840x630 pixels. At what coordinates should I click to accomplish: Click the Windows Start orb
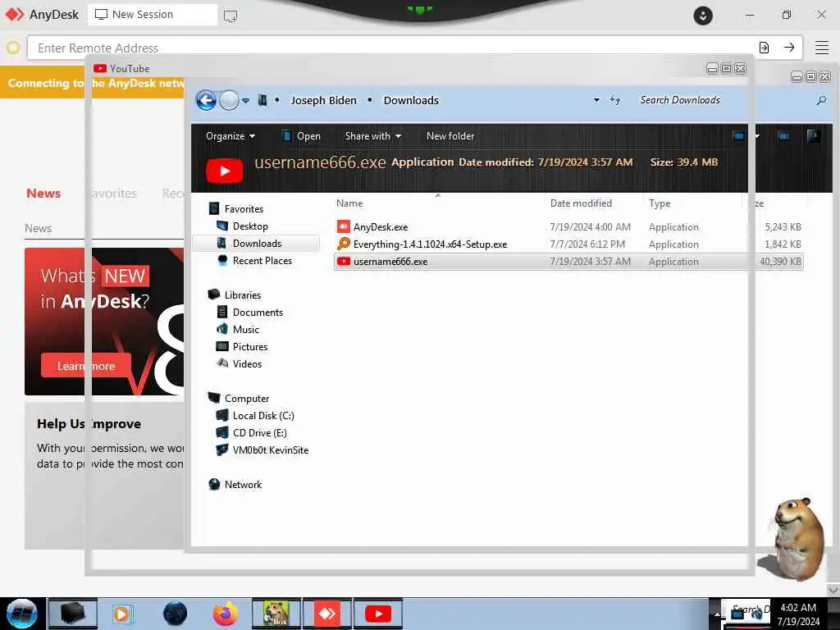(22, 614)
